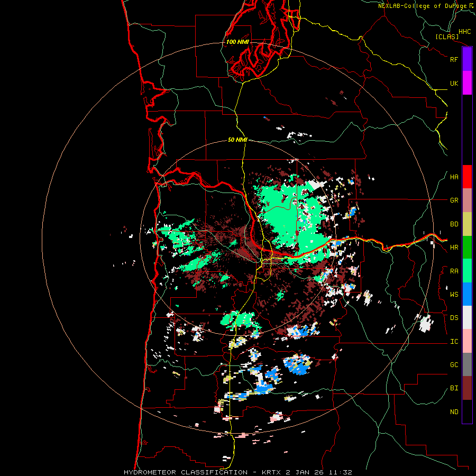The image size is (476, 476).
Task: Click the RA legend label
Action: [x=454, y=271]
